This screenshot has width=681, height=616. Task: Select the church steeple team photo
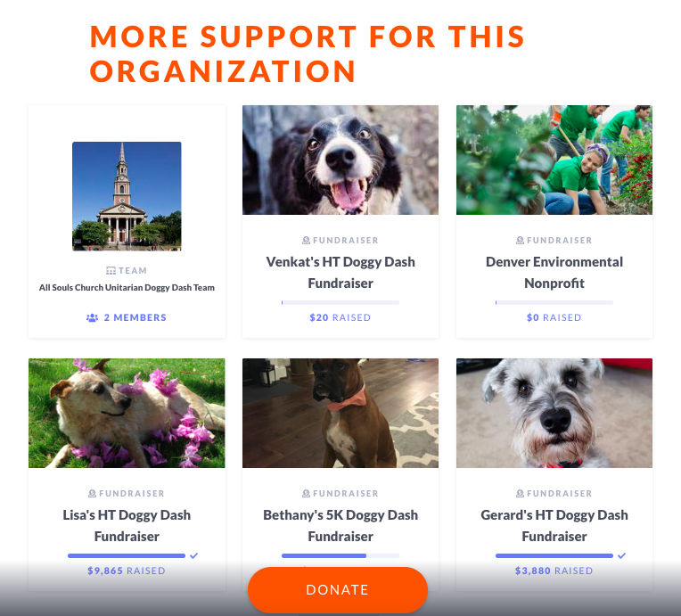(127, 196)
